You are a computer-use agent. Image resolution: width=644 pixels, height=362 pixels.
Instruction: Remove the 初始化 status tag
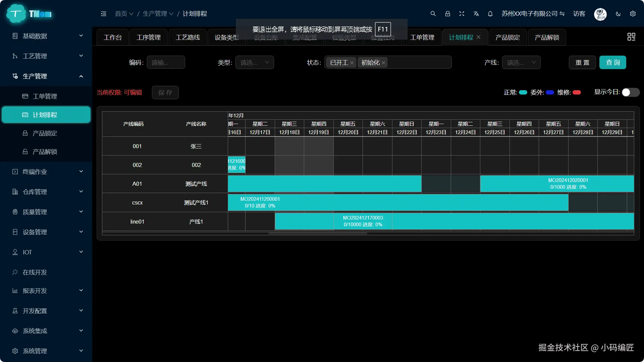383,63
